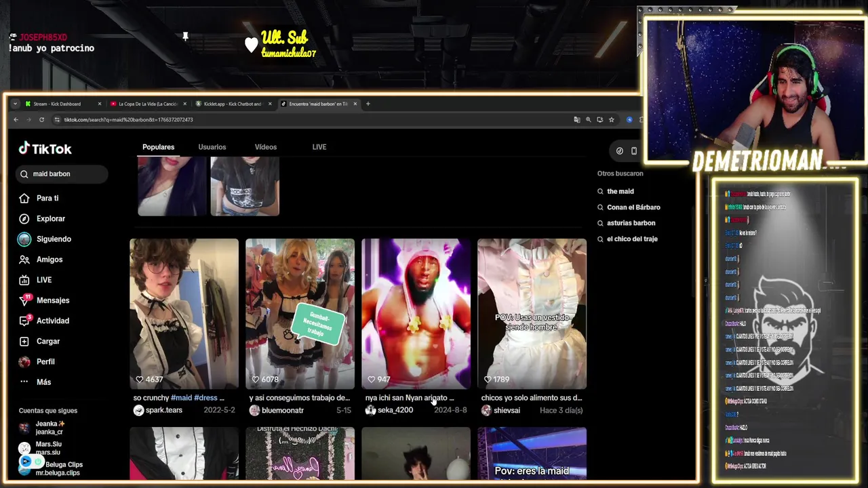Open the spark.tears maid outfit video
This screenshot has height=488, width=868.
(x=184, y=314)
